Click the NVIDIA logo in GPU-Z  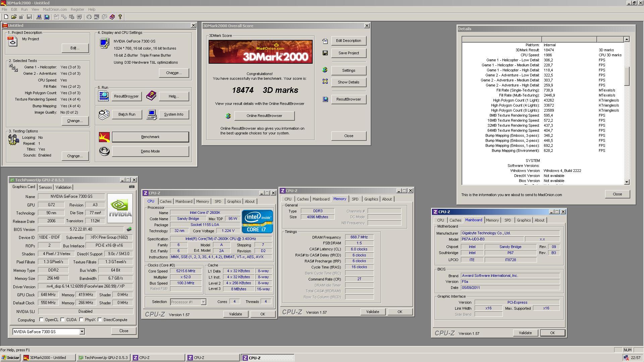click(120, 208)
